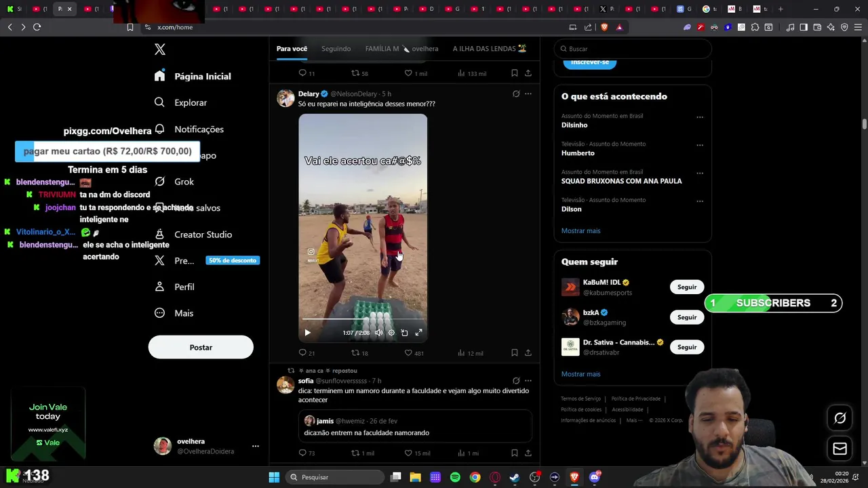
Task: Open Creator Studio from the sidebar
Action: coord(193,235)
